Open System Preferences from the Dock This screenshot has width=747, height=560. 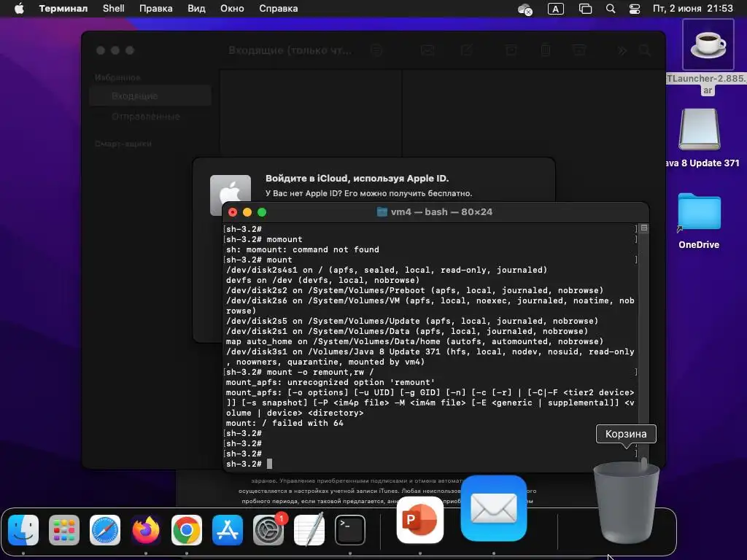pyautogui.click(x=268, y=530)
